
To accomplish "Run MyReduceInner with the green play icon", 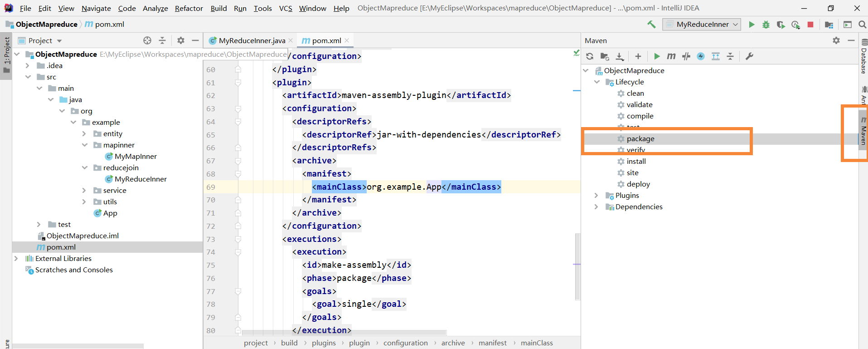I will pyautogui.click(x=752, y=25).
